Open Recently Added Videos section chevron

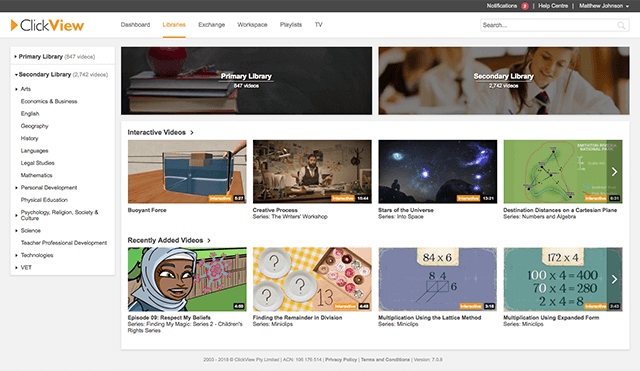click(209, 240)
